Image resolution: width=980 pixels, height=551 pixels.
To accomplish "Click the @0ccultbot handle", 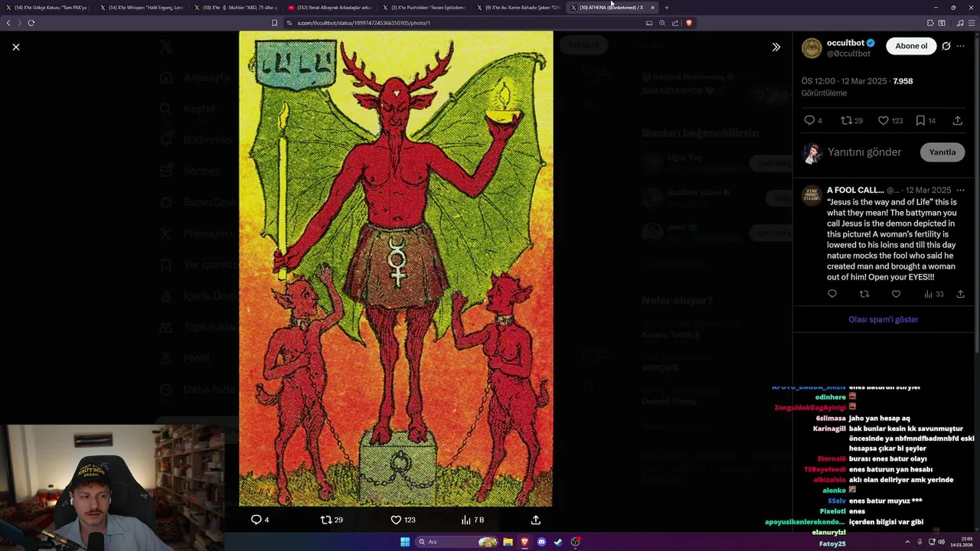I will tap(848, 54).
